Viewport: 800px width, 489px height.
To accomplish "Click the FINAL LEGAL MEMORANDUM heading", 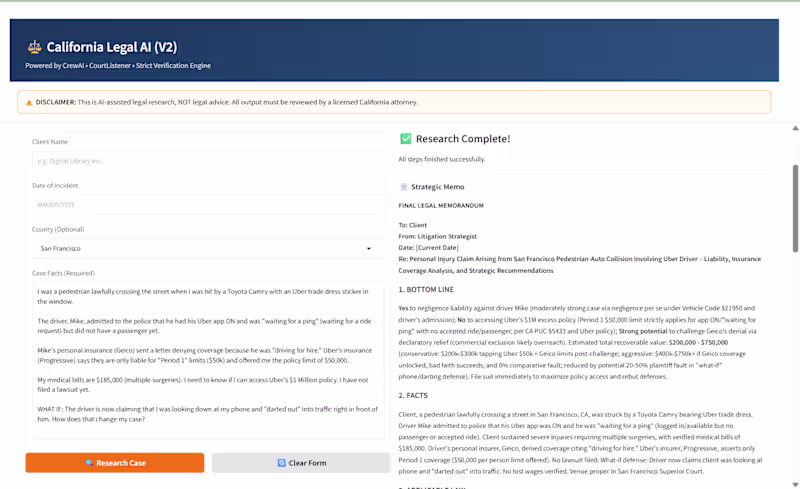I will point(441,206).
